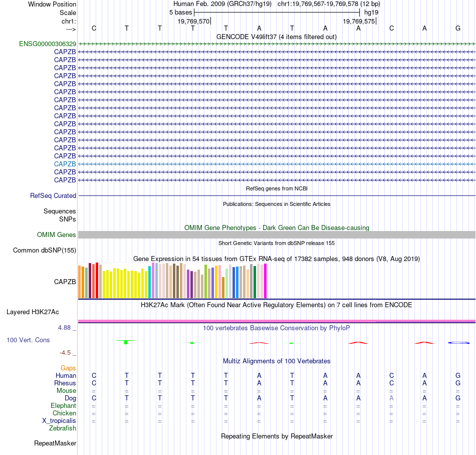This screenshot has height=455, width=476.
Task: Click the chr1:19,769,567-19,769,578 (12 bp) position text
Action: click(x=329, y=4)
